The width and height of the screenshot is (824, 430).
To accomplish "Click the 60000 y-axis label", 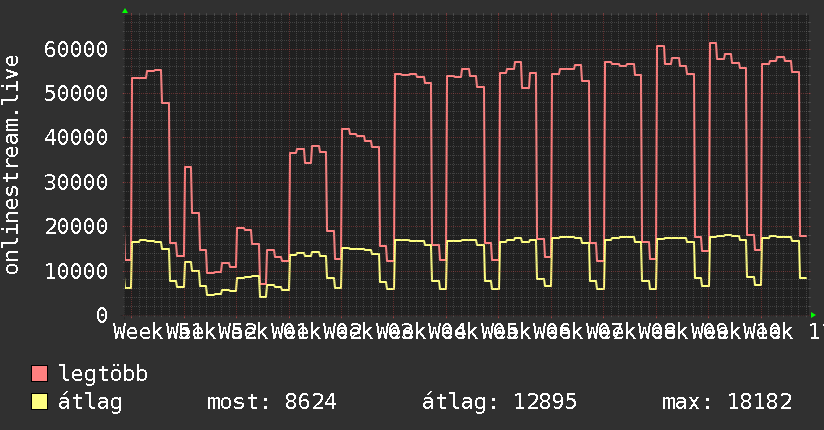I will [x=76, y=49].
